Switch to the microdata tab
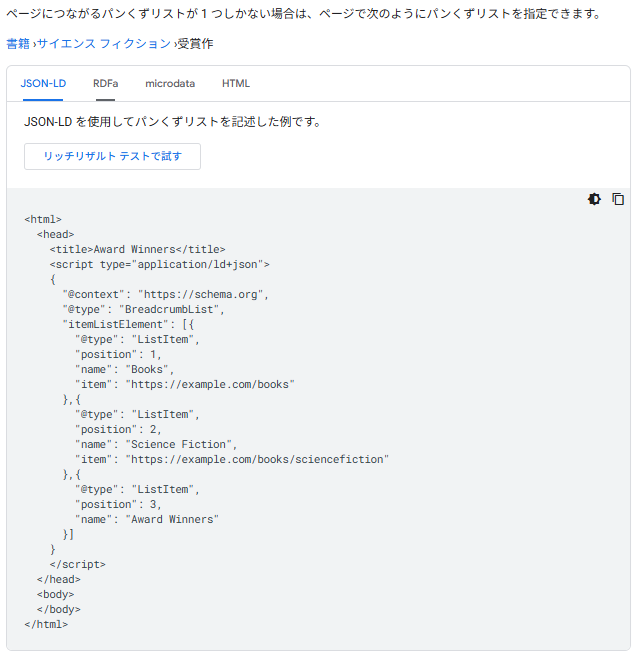The width and height of the screenshot is (637, 654). [170, 83]
